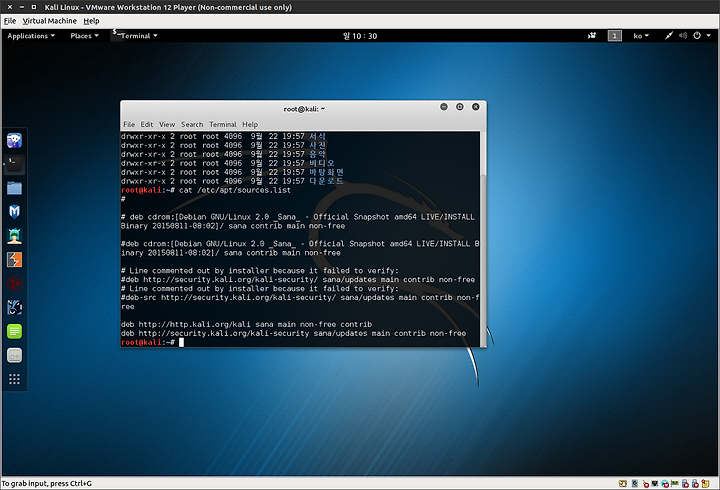Launch Iceweasel browser from the dock
Image resolution: width=720 pixels, height=490 pixels.
(x=14, y=141)
